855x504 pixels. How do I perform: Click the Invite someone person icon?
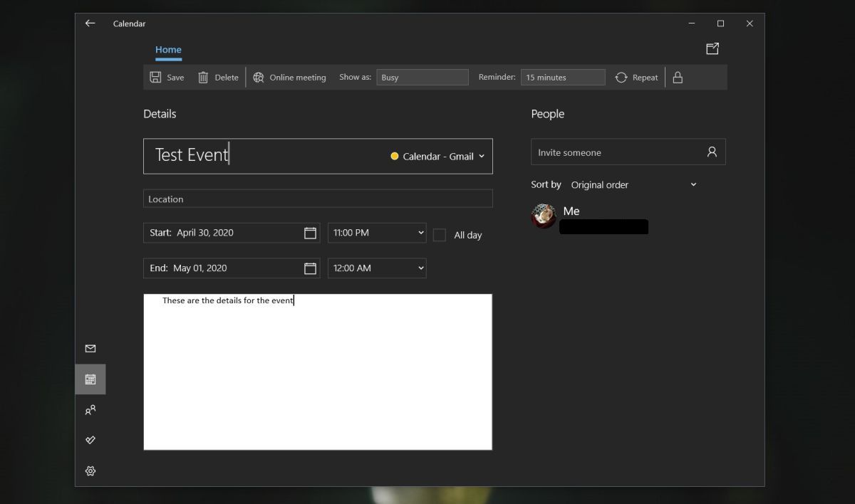click(710, 151)
